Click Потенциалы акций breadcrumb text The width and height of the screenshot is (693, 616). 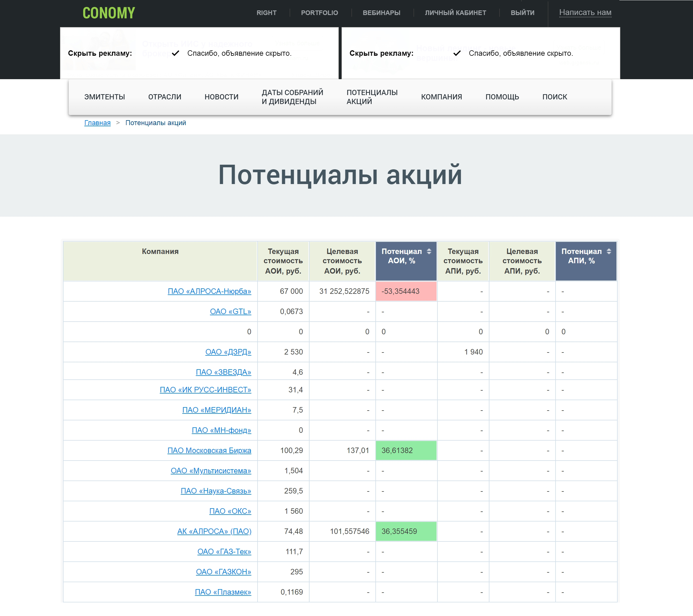[156, 123]
